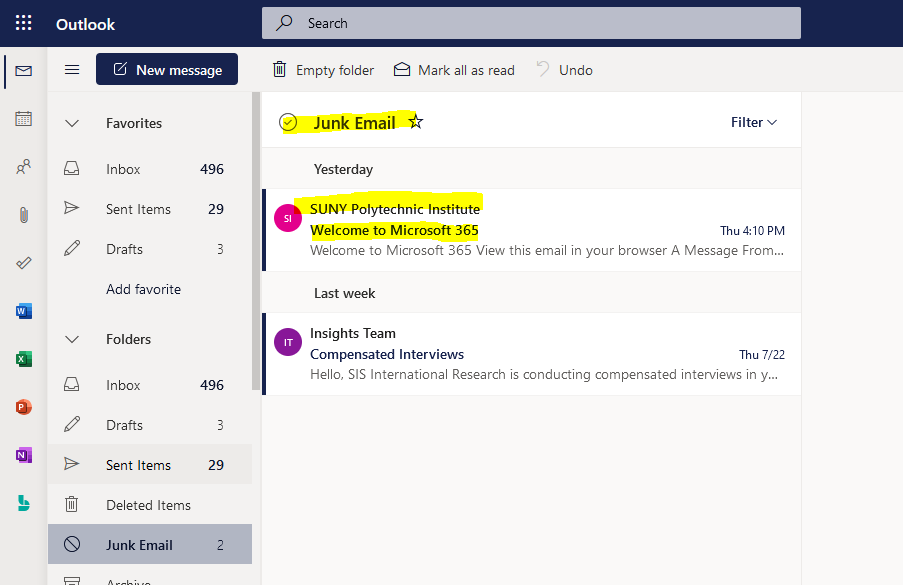Viewport: 903px width, 585px height.
Task: Open the Deleted Items folder
Action: tap(150, 505)
